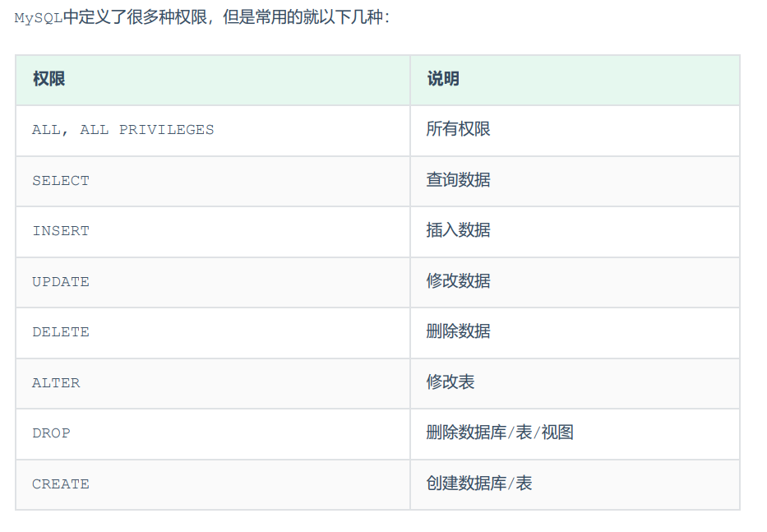Click the 说明 column header

[x=443, y=79]
